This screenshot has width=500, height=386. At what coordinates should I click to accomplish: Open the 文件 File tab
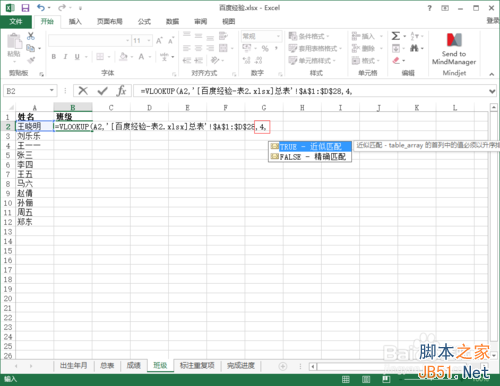[16, 22]
